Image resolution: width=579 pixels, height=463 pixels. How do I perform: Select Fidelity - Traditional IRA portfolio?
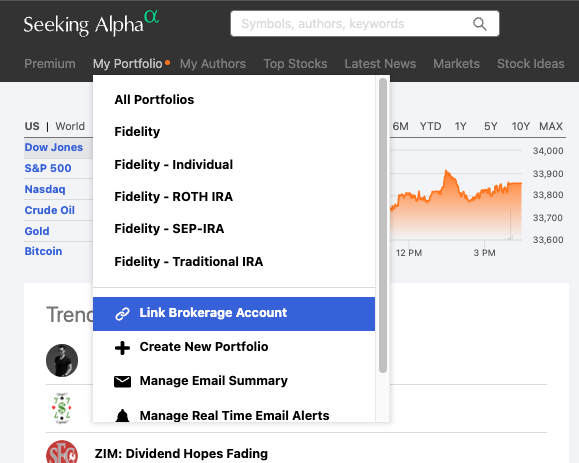189,261
